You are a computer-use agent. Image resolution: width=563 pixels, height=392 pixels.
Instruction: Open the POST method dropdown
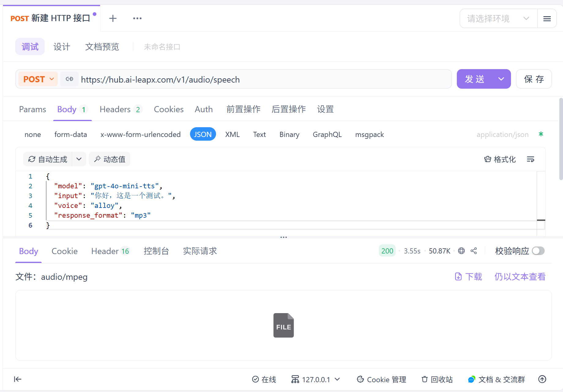38,79
